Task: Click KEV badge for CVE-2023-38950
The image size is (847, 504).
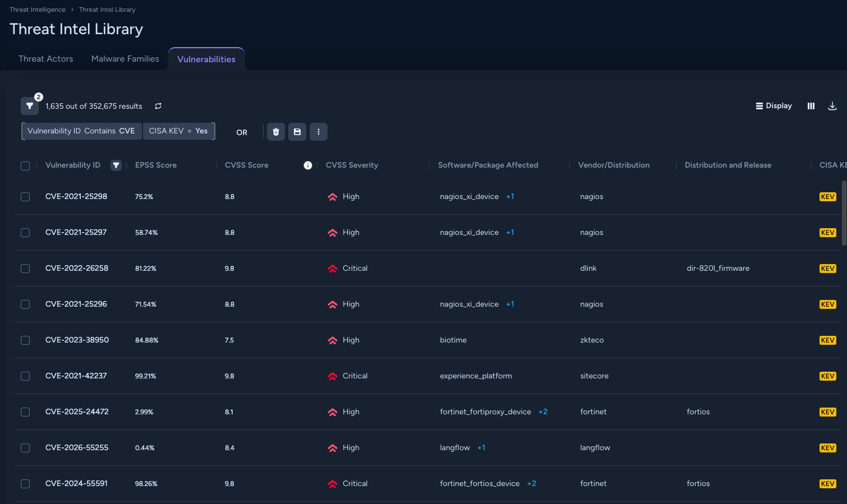Action: [x=828, y=340]
